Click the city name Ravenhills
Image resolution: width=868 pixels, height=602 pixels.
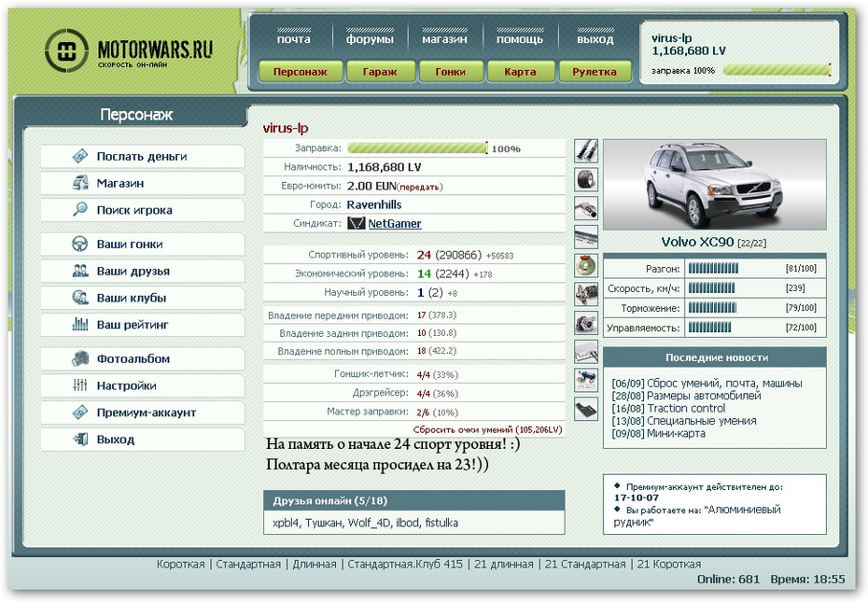coord(374,204)
